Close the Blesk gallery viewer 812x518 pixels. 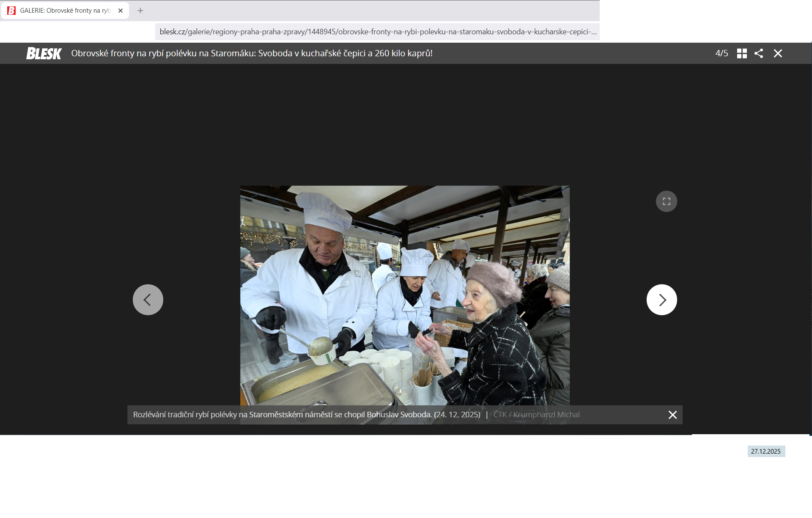[778, 53]
